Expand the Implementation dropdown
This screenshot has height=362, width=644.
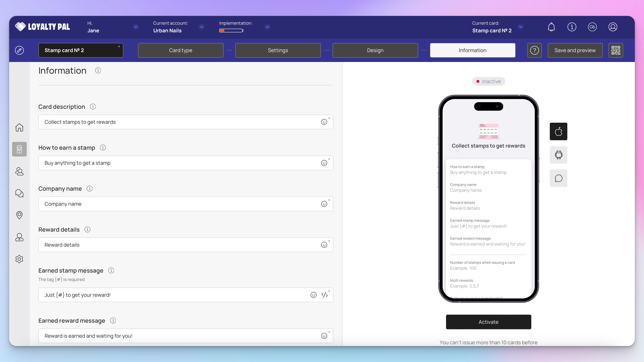tap(267, 27)
